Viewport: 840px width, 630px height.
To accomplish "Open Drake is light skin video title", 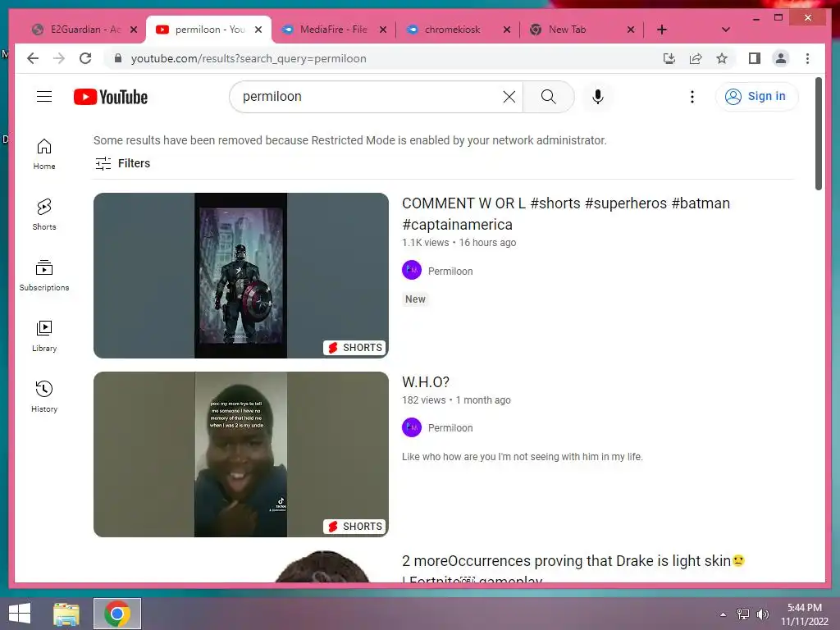I will tap(573, 569).
